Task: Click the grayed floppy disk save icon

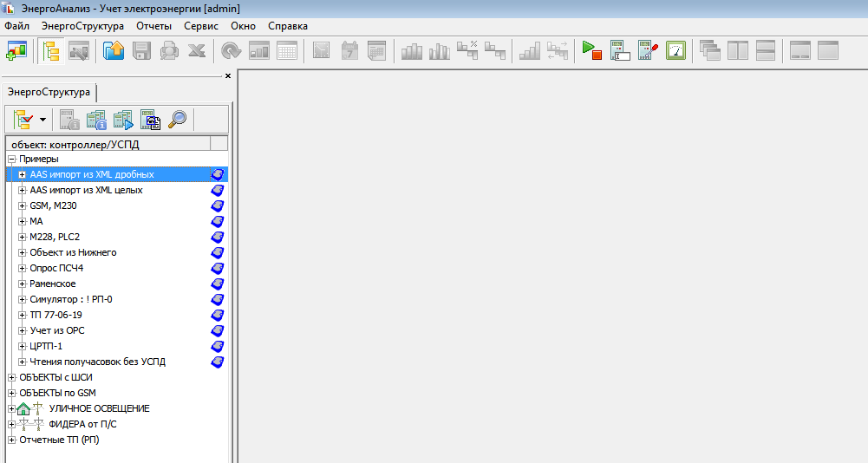Action: (141, 51)
